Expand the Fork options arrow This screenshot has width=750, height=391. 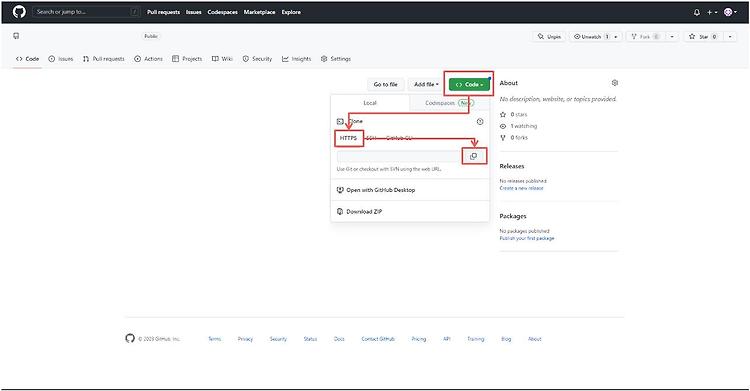[672, 36]
